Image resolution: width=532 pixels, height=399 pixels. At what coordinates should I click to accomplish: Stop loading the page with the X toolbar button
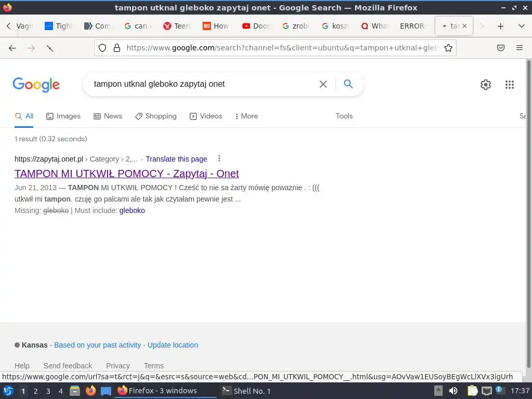(x=50, y=48)
